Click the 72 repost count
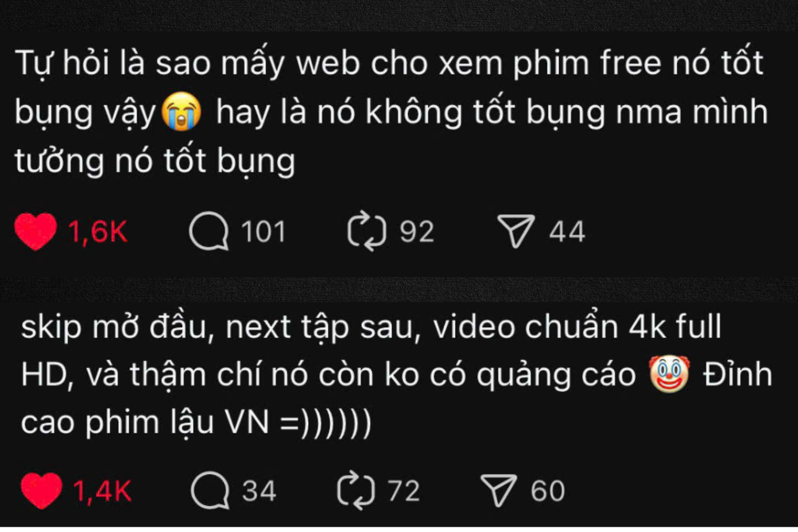The image size is (798, 532). pos(404,491)
